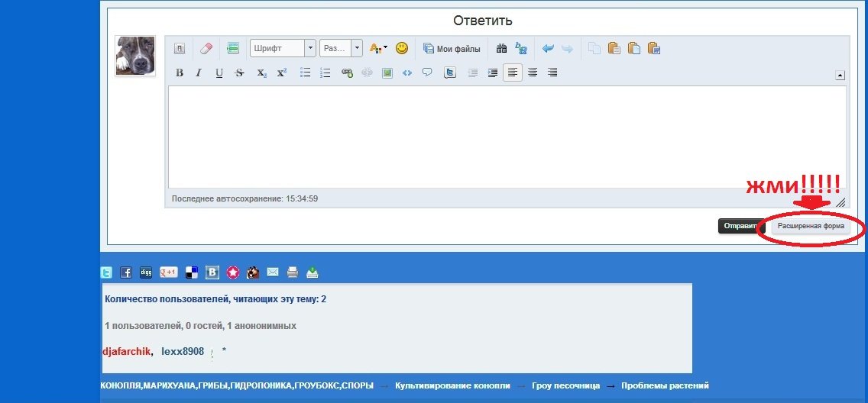Click the print topic icon
Screen dimensions: 868x403
(293, 272)
